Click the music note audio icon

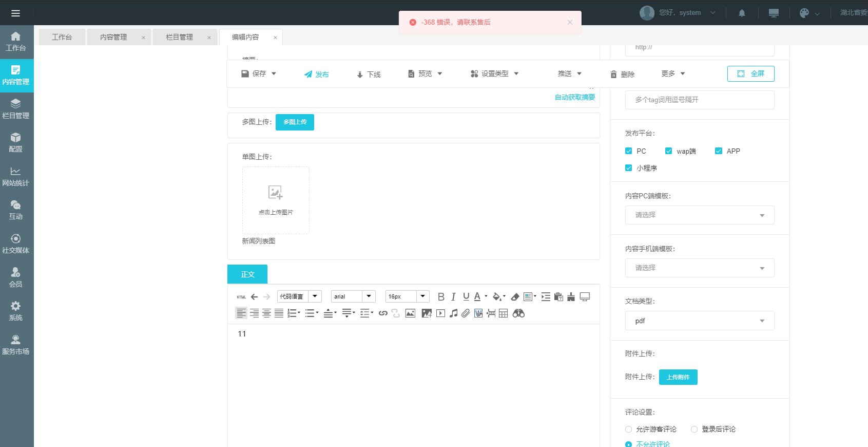tap(453, 313)
